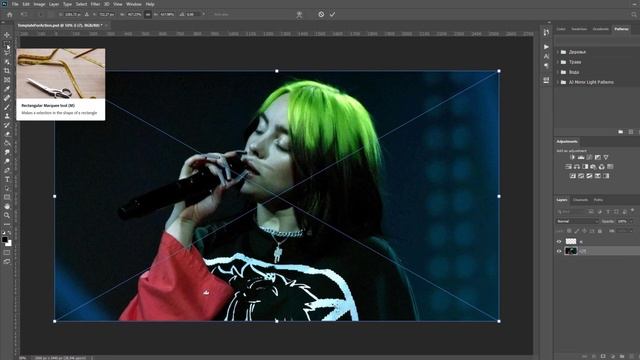Open the File menu

(15, 4)
